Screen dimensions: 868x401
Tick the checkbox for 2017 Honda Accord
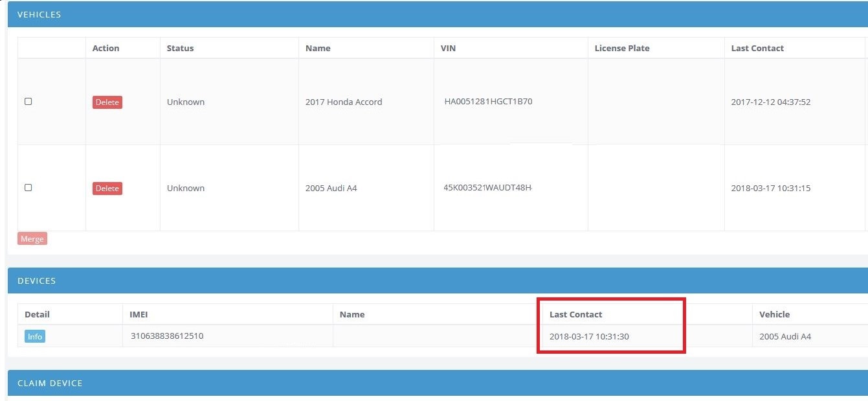click(x=28, y=102)
